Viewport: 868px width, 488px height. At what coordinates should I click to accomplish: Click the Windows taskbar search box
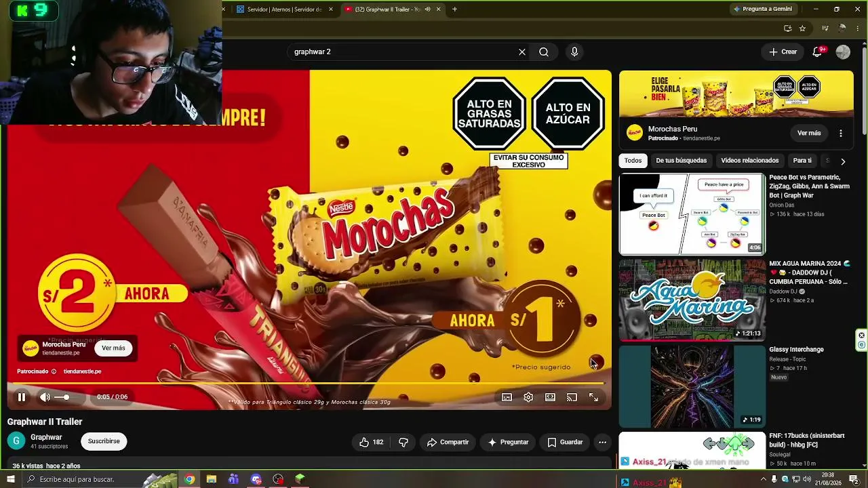(83, 479)
